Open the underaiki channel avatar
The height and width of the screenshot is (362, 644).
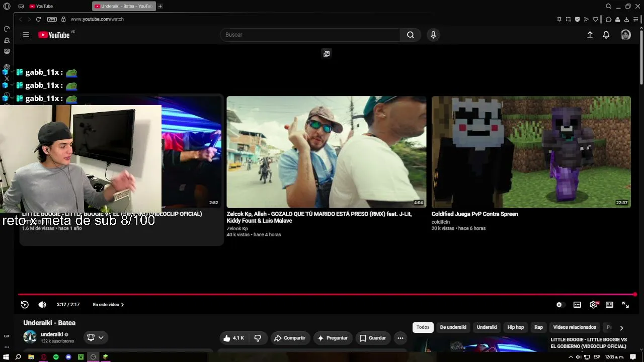(30, 337)
